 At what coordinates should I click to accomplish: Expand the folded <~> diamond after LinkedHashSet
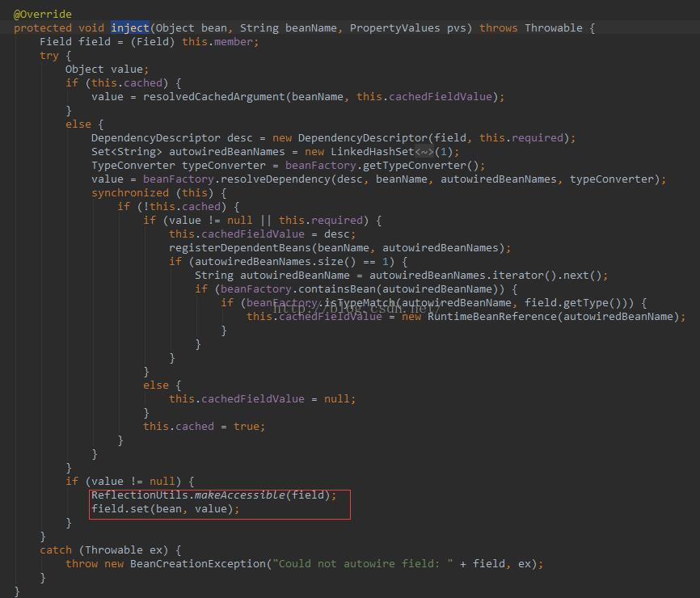point(424,152)
